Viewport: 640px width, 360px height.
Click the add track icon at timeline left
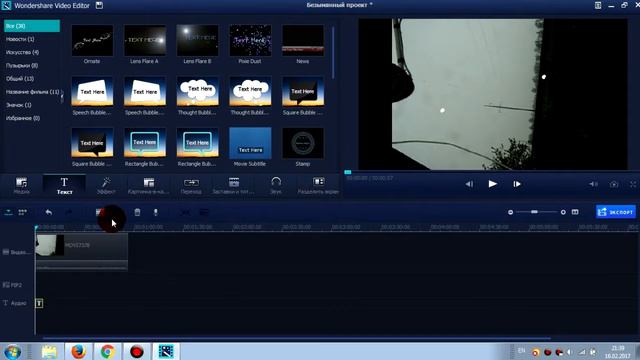9,212
